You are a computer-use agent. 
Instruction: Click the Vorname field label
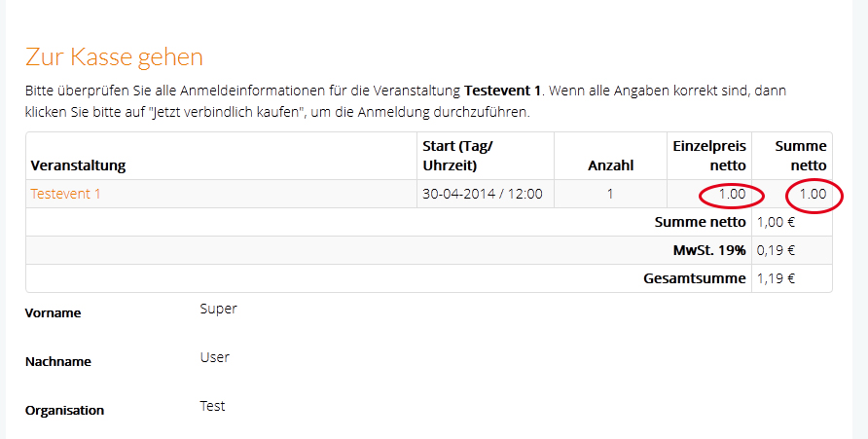[x=53, y=313]
